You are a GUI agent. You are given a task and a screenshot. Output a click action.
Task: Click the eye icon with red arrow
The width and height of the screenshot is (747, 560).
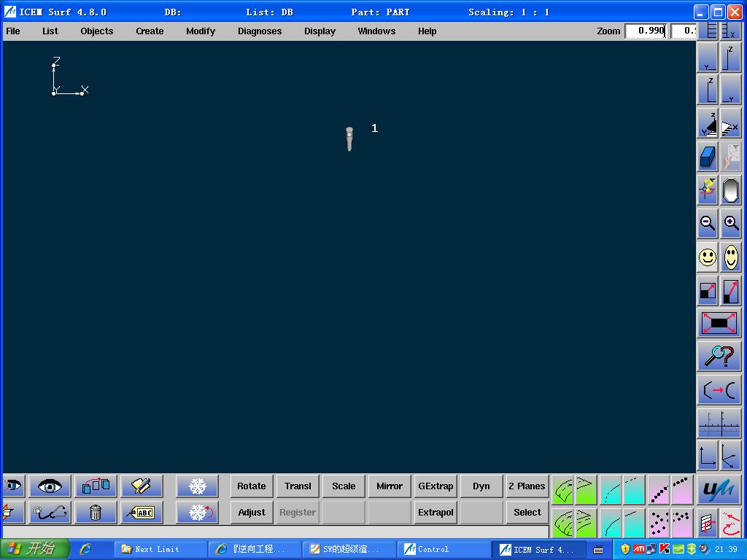[13, 486]
